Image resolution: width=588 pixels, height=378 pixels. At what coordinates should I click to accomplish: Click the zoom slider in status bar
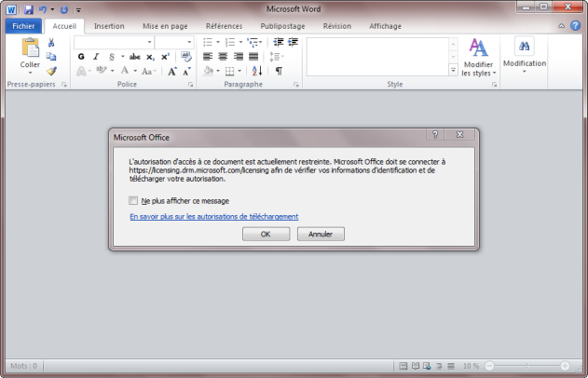526,366
